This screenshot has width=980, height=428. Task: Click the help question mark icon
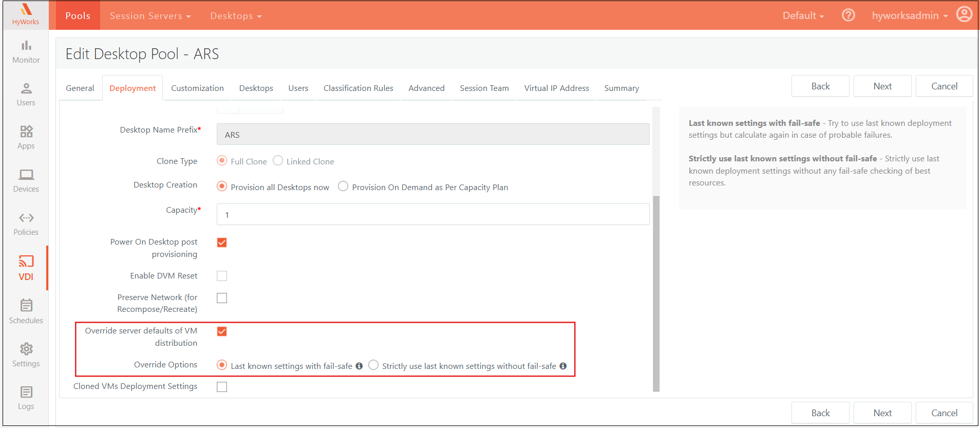point(848,15)
